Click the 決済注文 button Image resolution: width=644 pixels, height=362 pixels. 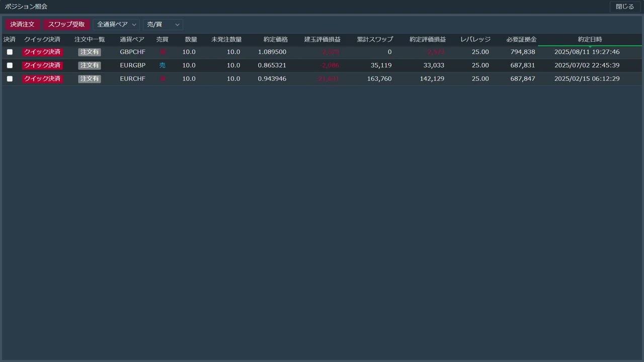[x=23, y=25]
